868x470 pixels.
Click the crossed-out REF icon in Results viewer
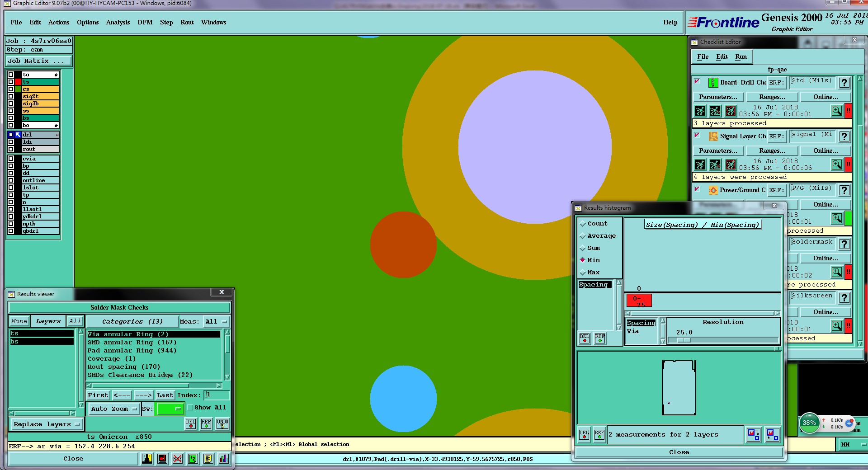[178, 459]
